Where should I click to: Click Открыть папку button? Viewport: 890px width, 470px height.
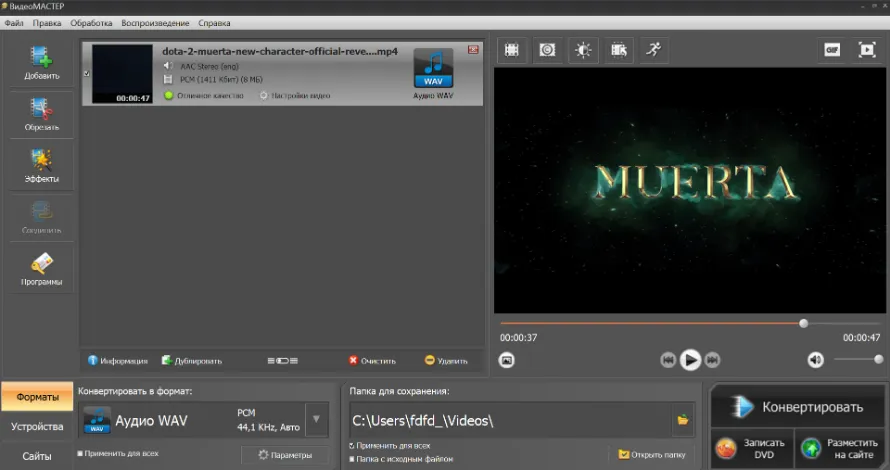[652, 455]
